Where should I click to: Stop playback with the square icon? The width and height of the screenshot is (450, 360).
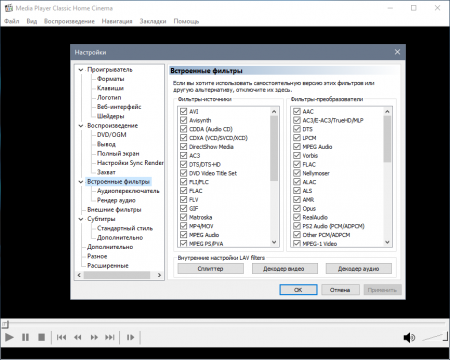[41, 337]
